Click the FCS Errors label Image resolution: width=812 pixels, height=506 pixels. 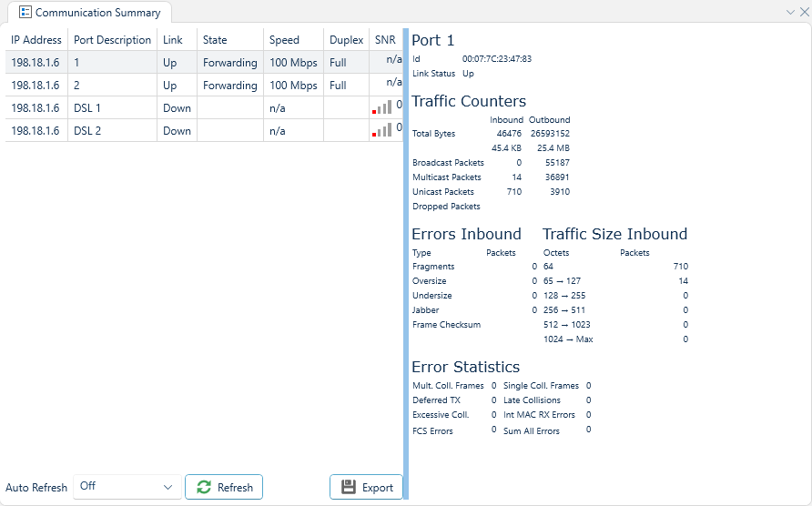[432, 430]
